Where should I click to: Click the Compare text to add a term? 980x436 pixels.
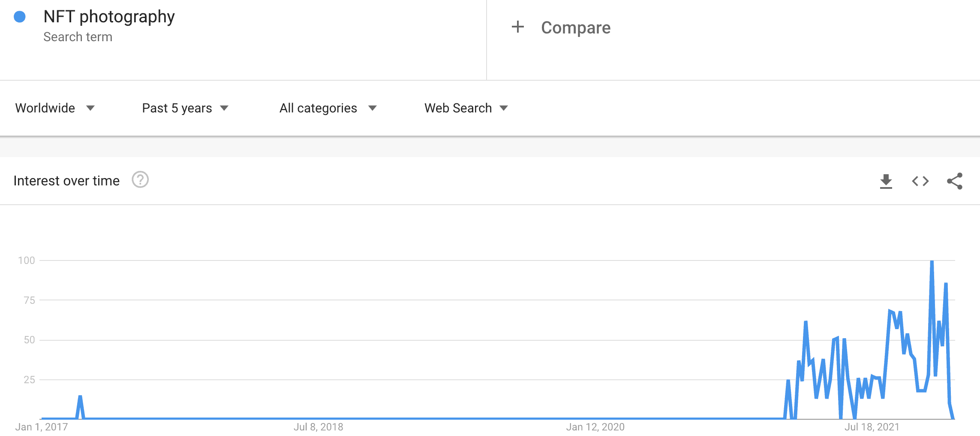click(x=575, y=27)
